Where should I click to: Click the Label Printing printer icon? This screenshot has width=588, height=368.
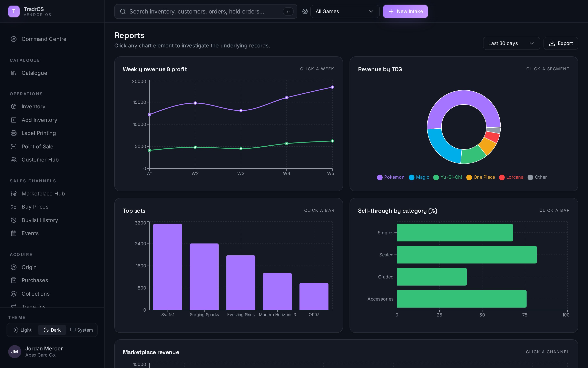tap(14, 133)
